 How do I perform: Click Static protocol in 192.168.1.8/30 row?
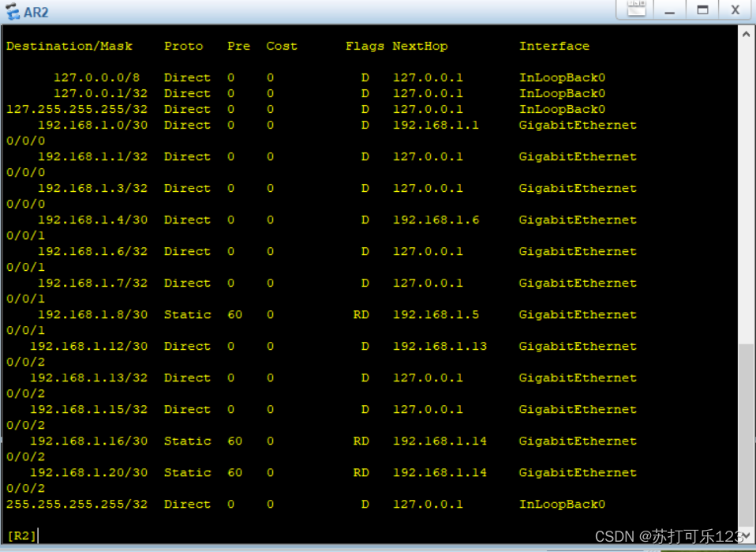pyautogui.click(x=188, y=314)
